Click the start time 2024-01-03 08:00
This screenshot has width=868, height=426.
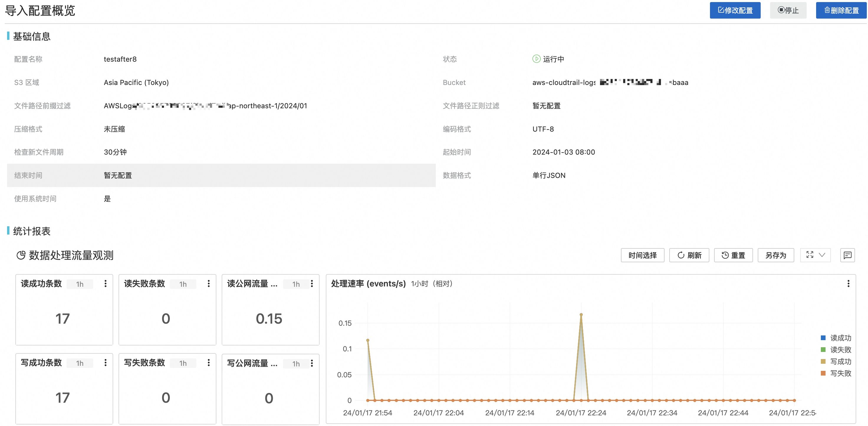pos(564,152)
